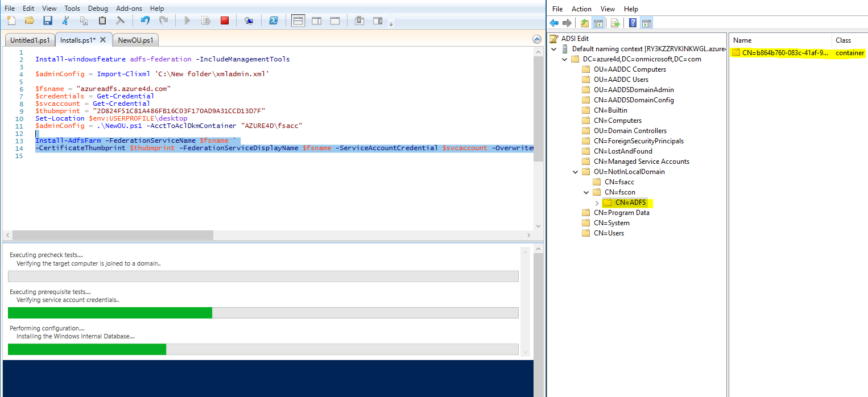
Task: Click the Undo arrow icon
Action: point(144,20)
